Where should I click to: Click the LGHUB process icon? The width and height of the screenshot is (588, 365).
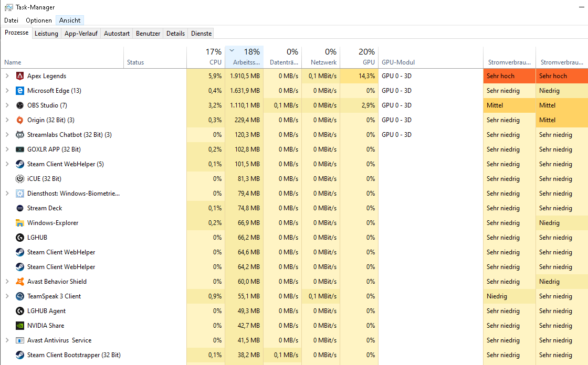20,238
